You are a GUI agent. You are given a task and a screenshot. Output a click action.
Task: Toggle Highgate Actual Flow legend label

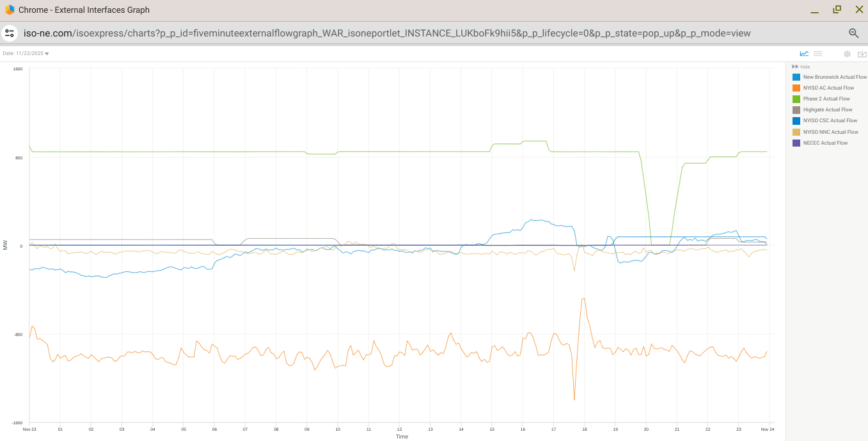pos(828,109)
